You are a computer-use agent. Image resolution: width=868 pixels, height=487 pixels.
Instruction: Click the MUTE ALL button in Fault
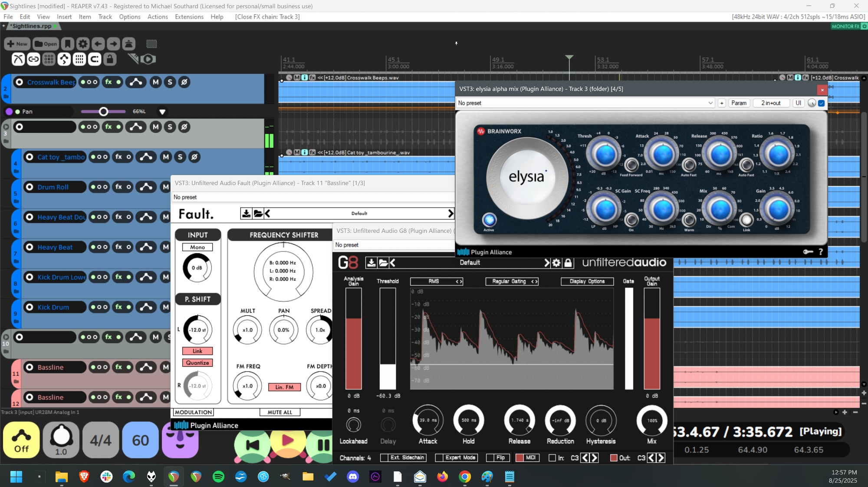[x=280, y=412]
